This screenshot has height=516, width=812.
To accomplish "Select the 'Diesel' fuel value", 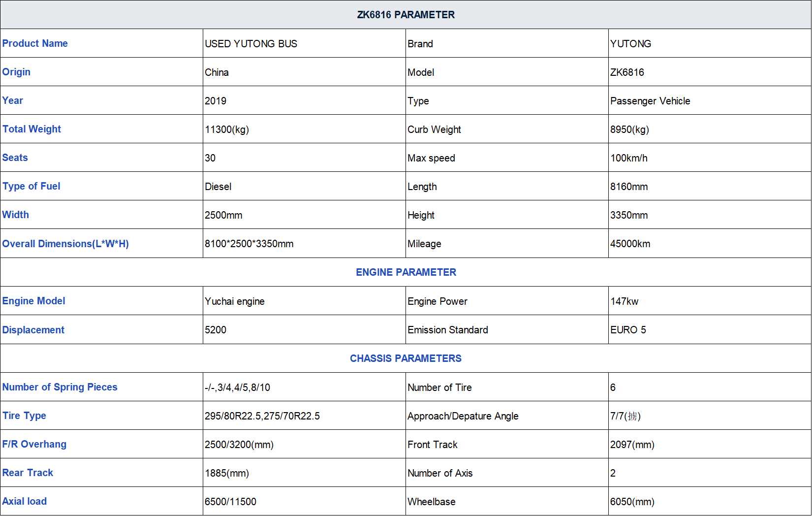I will click(x=218, y=187).
